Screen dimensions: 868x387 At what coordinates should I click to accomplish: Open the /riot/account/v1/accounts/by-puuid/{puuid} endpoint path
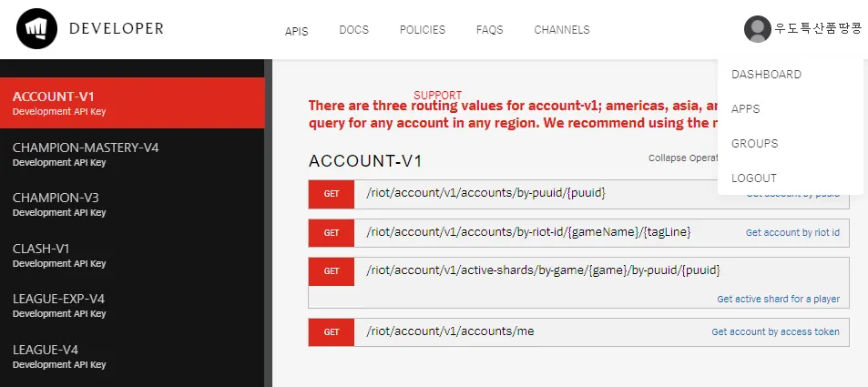[486, 193]
